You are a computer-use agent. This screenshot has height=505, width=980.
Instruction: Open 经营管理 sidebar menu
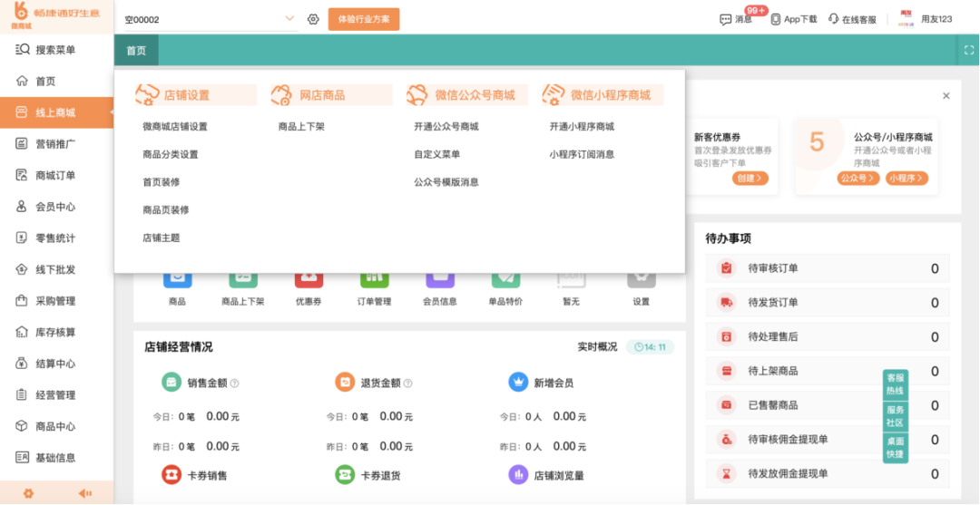57,395
